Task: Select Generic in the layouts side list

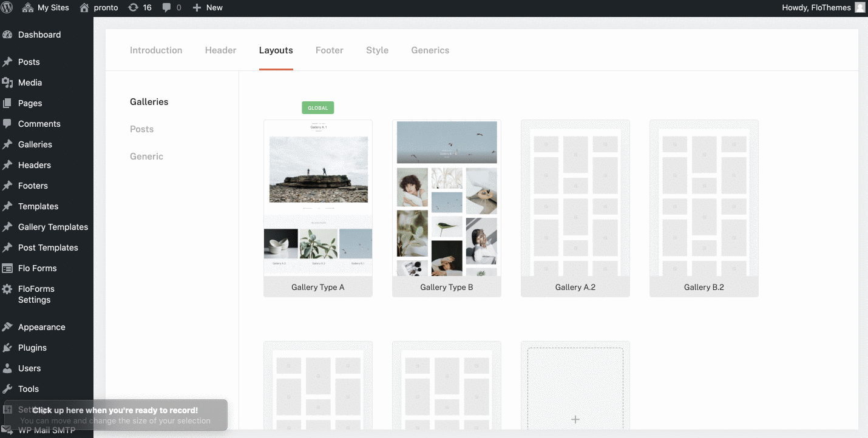Action: coord(147,157)
